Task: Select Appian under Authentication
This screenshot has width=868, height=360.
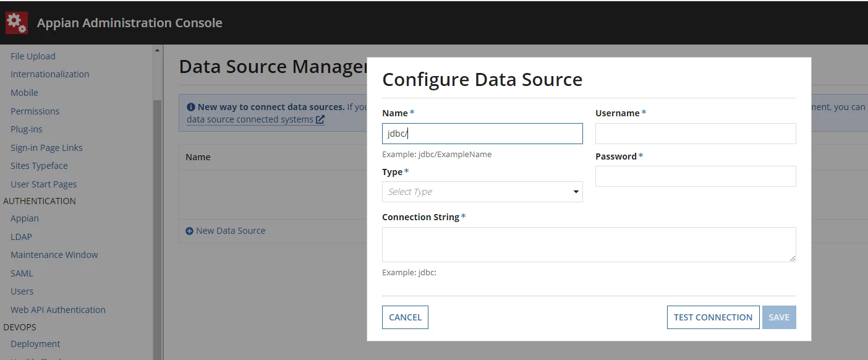Action: [24, 218]
